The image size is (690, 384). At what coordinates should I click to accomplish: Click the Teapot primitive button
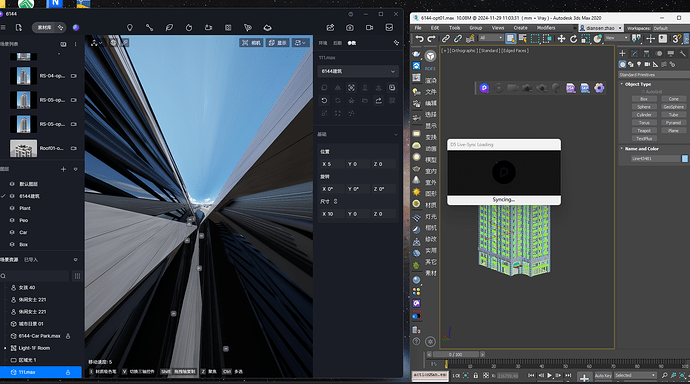(x=644, y=131)
